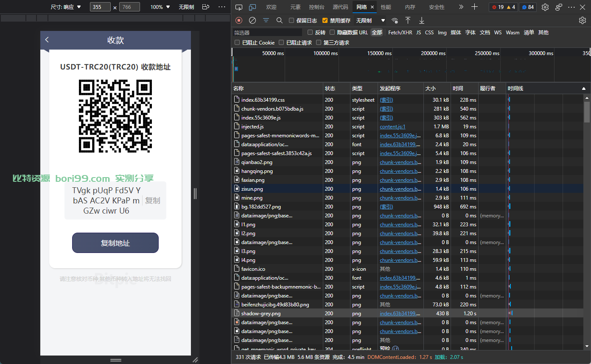Filter requests by Fetch/XHR
Image resolution: width=591 pixels, height=364 pixels.
(400, 32)
